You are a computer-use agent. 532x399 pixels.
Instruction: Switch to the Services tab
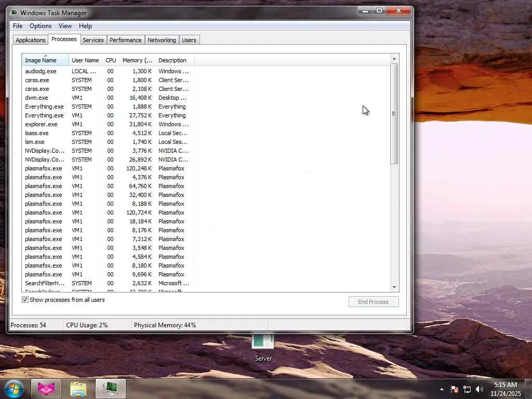[94, 40]
